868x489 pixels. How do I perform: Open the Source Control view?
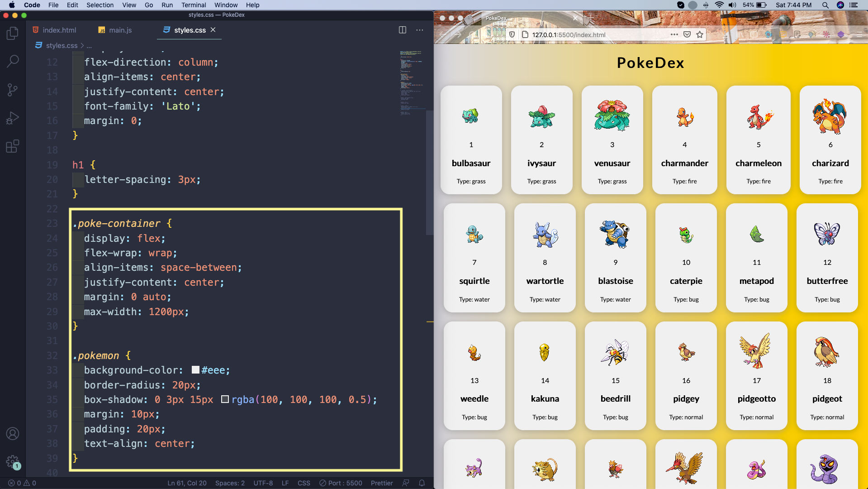tap(13, 90)
